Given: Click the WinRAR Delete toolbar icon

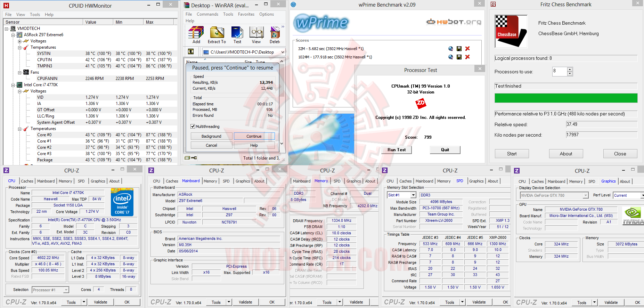Looking at the screenshot, I should click(275, 32).
